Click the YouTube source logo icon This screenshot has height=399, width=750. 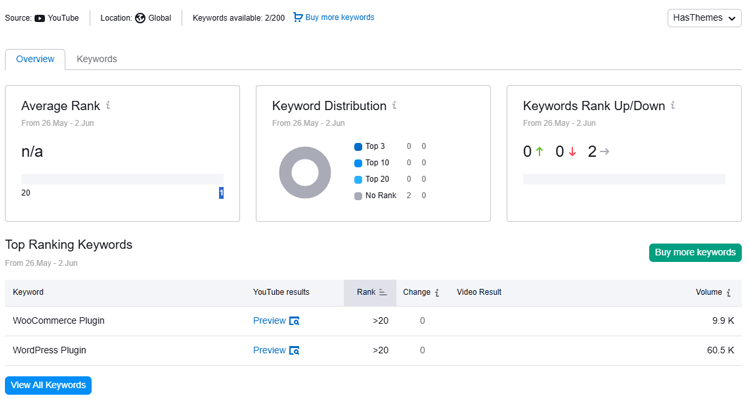coord(40,18)
